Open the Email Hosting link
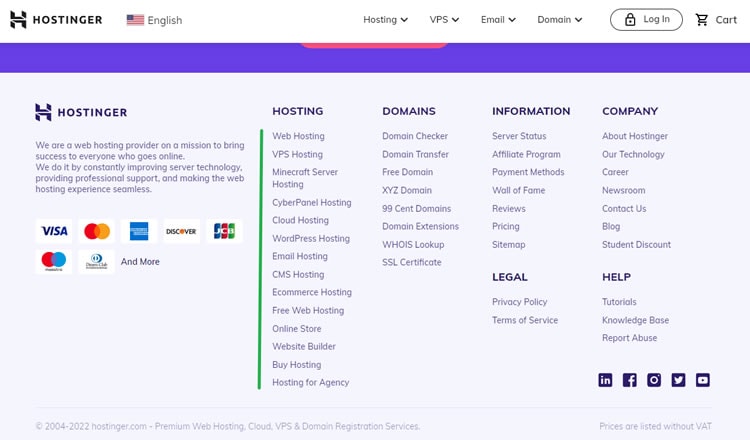This screenshot has width=750, height=440. (x=300, y=256)
